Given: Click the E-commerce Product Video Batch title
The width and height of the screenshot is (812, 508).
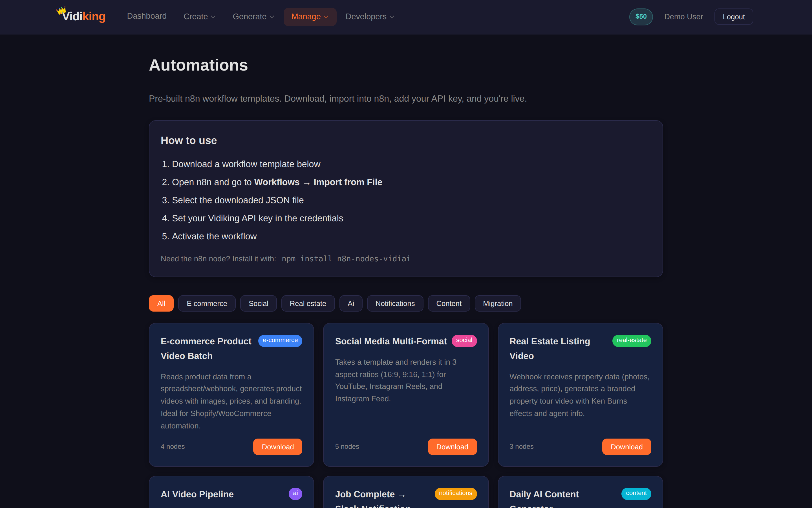Looking at the screenshot, I should [206, 349].
